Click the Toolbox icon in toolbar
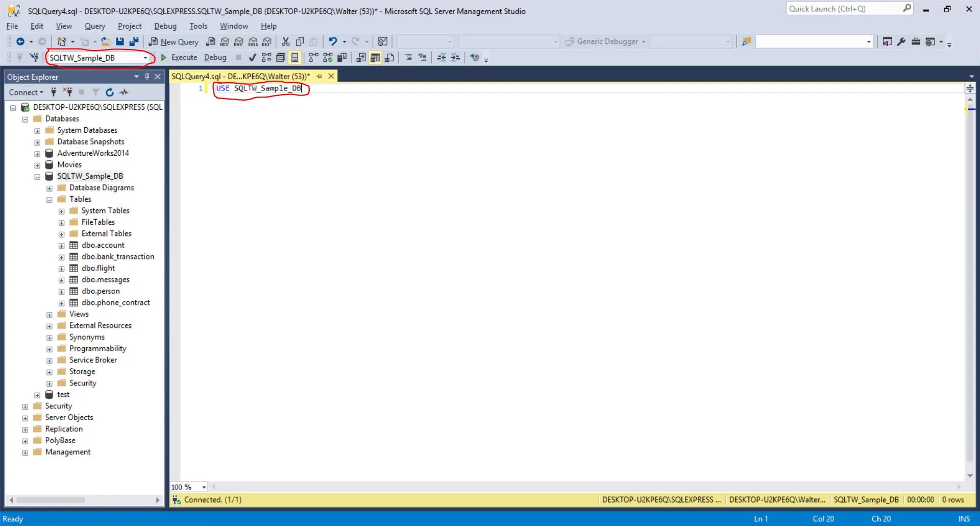980x526 pixels. (x=916, y=42)
